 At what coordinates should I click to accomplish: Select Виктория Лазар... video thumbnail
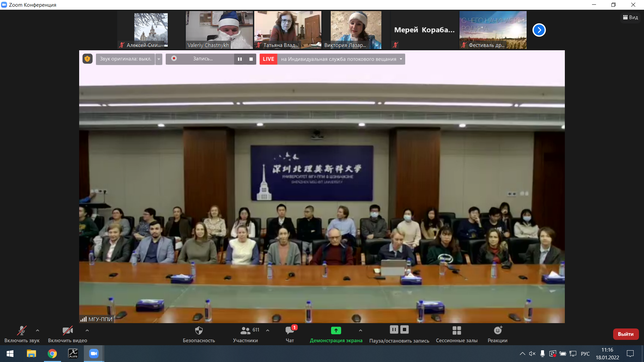tap(356, 30)
